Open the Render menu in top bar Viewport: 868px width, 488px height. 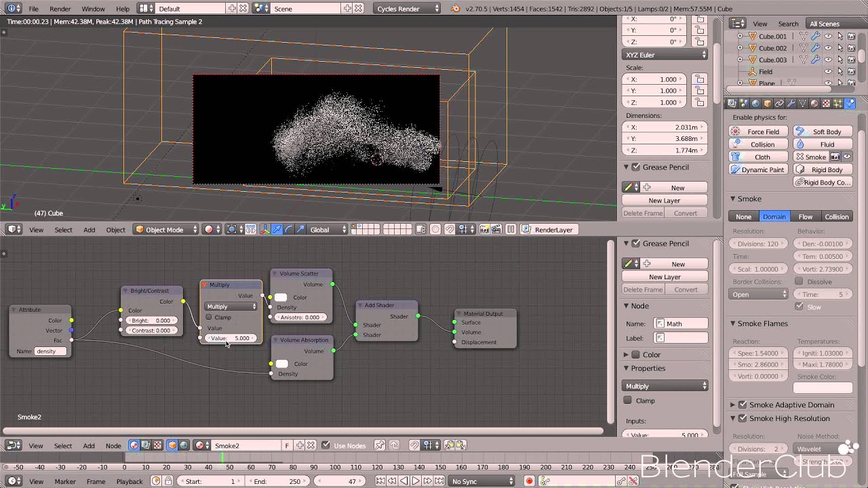60,9
